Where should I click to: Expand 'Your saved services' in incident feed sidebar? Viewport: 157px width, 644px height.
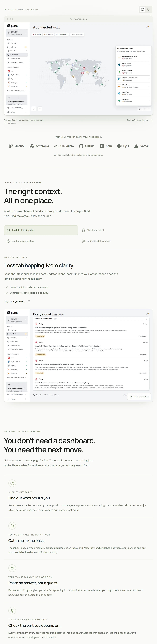pos(17,320)
